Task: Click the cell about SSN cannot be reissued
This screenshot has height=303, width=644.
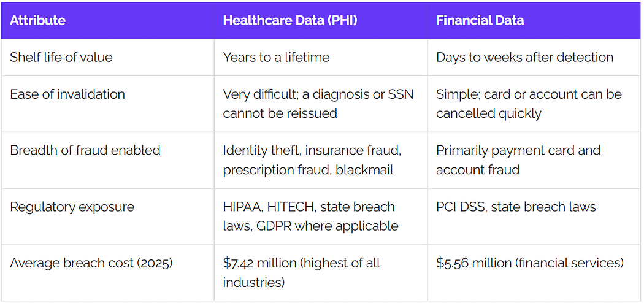Action: [321, 104]
